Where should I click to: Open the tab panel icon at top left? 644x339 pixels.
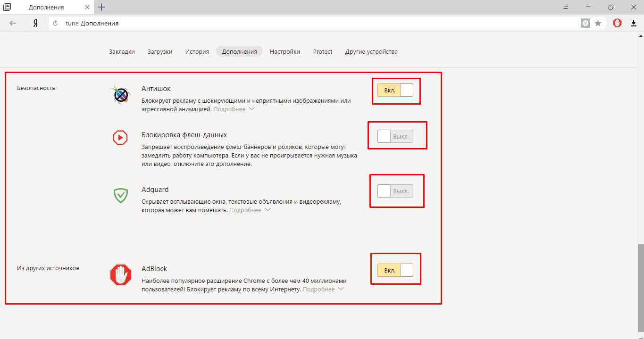tap(8, 7)
